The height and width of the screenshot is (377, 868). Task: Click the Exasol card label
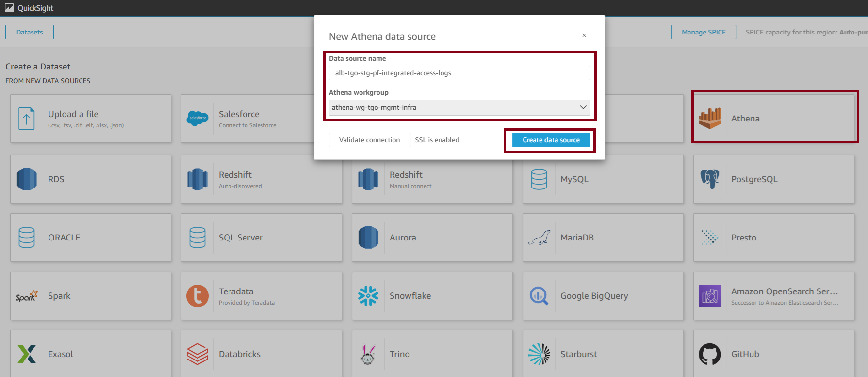[61, 354]
